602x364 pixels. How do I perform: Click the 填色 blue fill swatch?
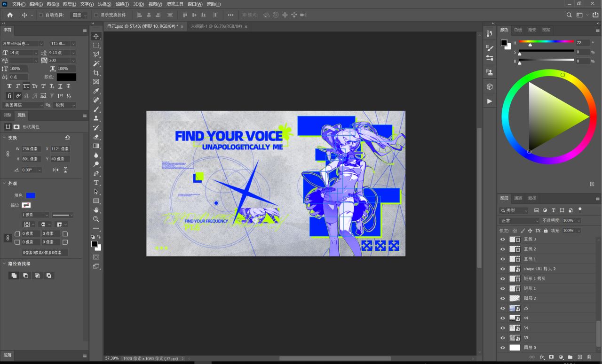(x=31, y=195)
